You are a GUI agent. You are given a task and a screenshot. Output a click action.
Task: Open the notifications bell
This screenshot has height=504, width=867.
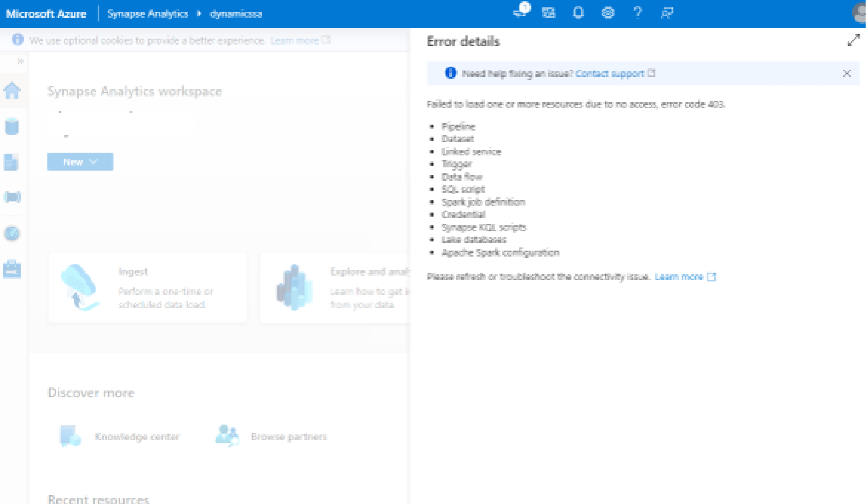coord(579,12)
